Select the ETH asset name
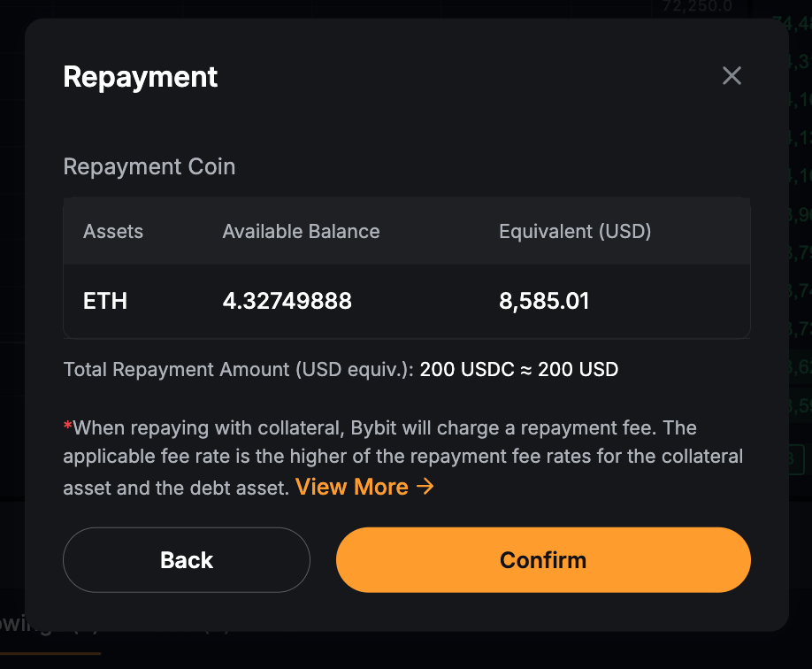The height and width of the screenshot is (669, 812). coord(105,301)
